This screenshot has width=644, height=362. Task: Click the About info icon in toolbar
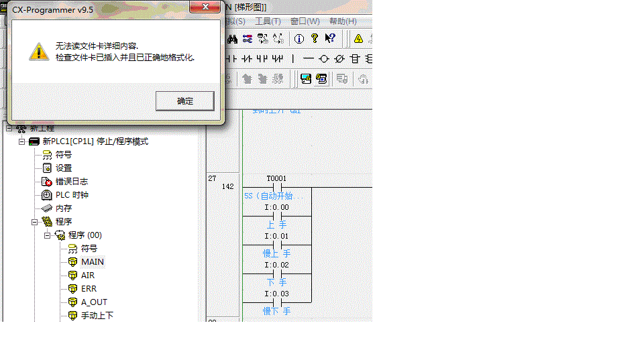pos(299,39)
